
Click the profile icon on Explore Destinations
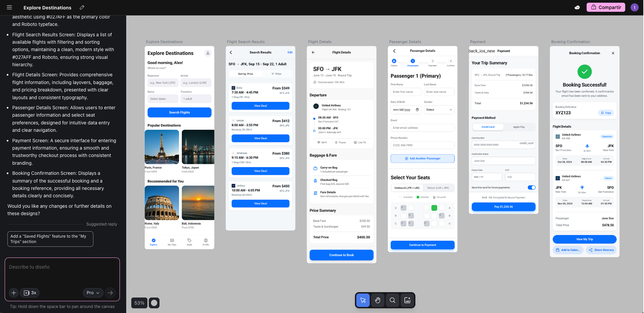tap(208, 53)
